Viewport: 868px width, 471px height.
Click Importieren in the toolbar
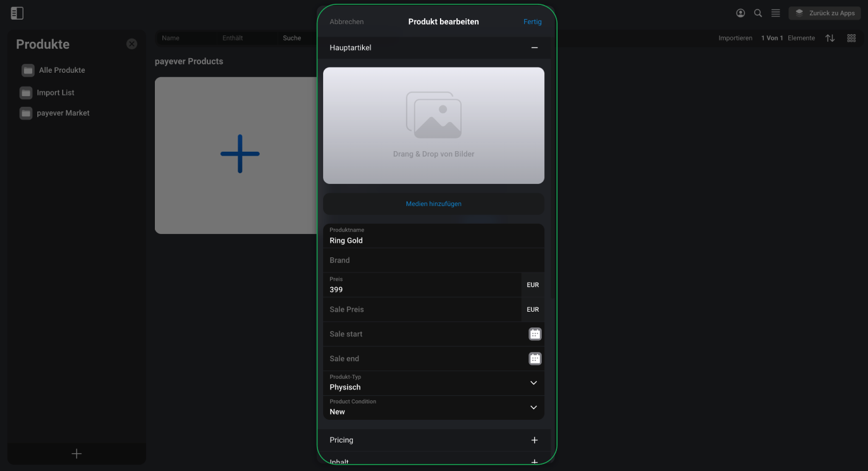(x=735, y=38)
